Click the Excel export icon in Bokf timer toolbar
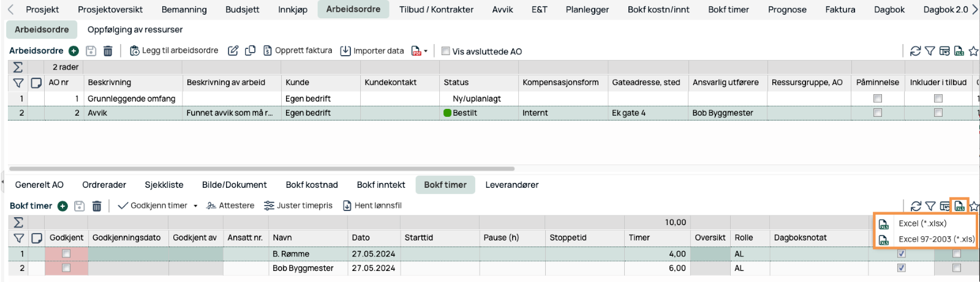This screenshot has width=980, height=282. [x=959, y=206]
